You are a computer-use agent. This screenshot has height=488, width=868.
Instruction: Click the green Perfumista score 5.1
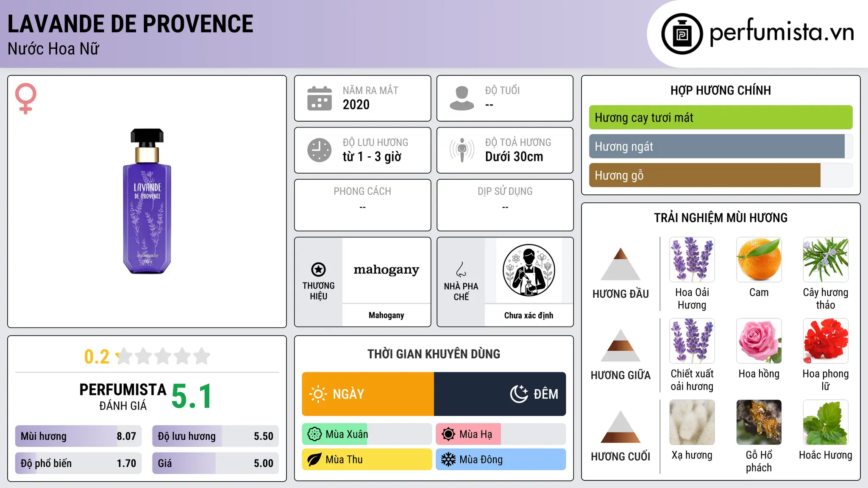point(192,396)
